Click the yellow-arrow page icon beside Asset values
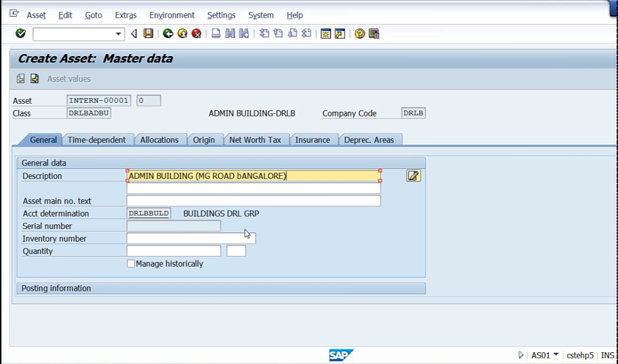 point(35,79)
